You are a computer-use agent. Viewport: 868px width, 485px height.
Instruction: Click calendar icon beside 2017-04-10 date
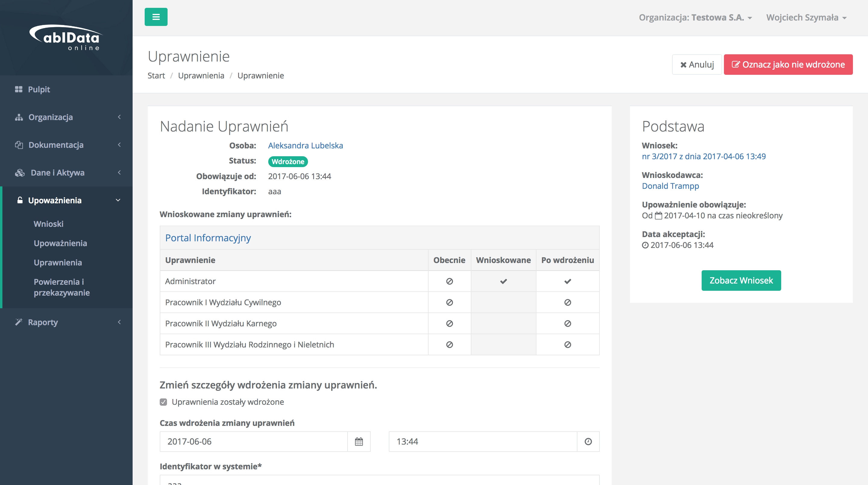pos(659,216)
